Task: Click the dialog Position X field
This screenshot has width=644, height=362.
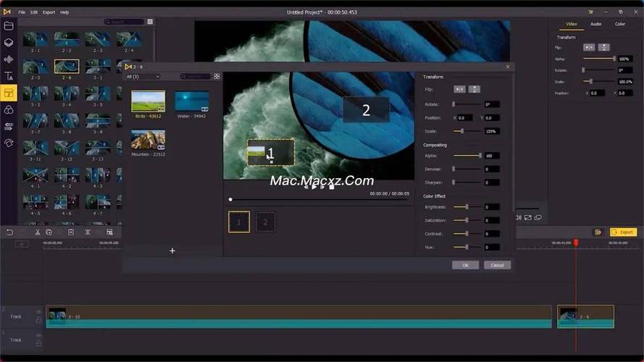Action: [465, 118]
